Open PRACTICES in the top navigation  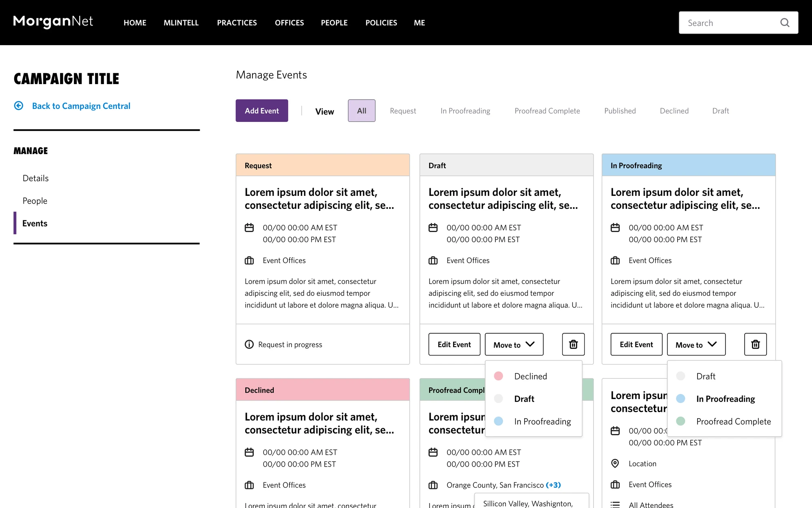click(237, 23)
